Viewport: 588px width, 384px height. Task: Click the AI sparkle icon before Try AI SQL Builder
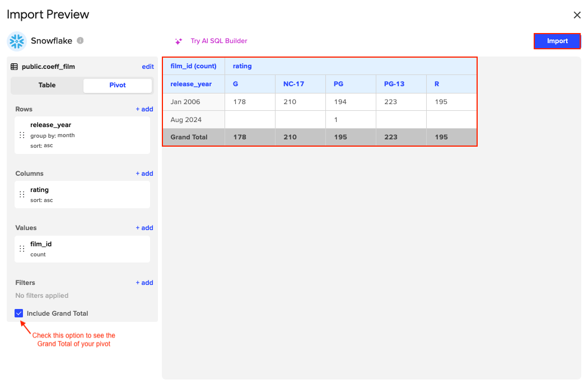[178, 41]
